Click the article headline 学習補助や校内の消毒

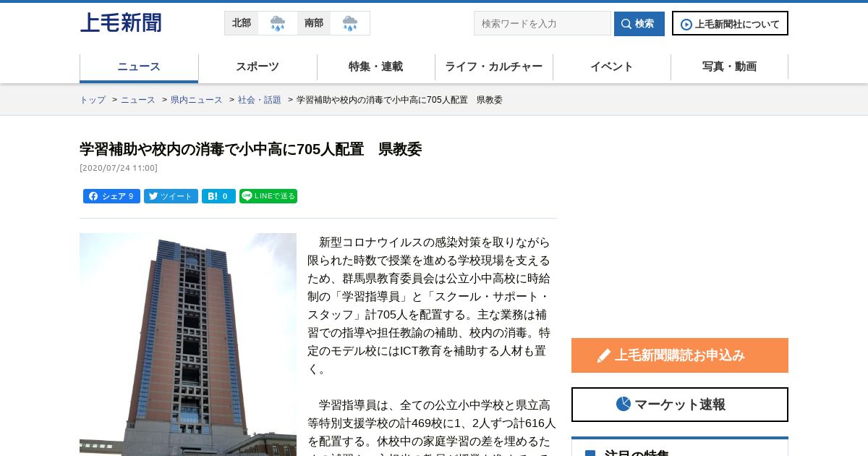250,149
